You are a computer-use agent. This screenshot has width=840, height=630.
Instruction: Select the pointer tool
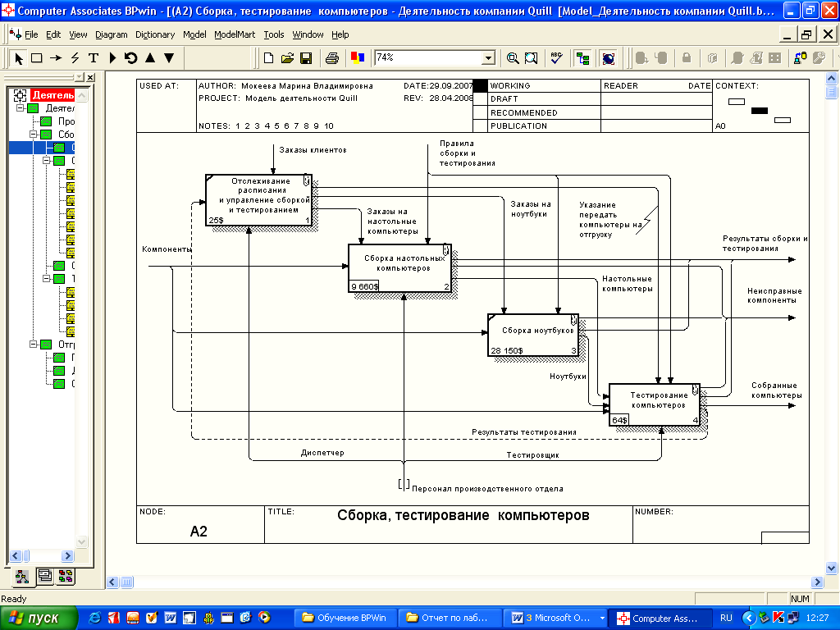point(19,58)
